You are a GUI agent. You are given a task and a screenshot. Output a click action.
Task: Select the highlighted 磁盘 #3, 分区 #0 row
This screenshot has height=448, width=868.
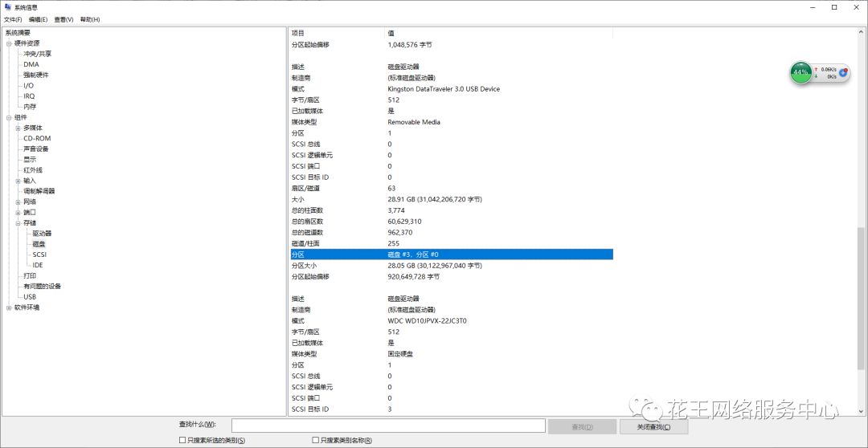click(x=451, y=255)
